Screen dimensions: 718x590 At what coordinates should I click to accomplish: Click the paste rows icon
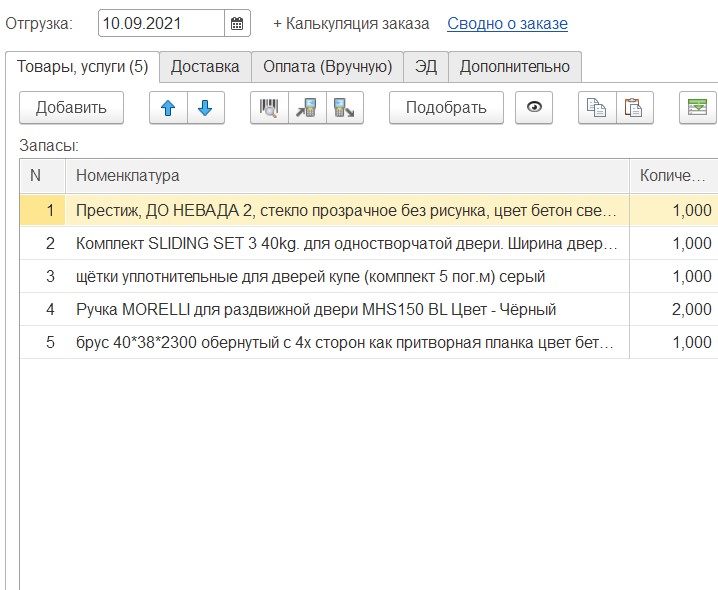(634, 108)
